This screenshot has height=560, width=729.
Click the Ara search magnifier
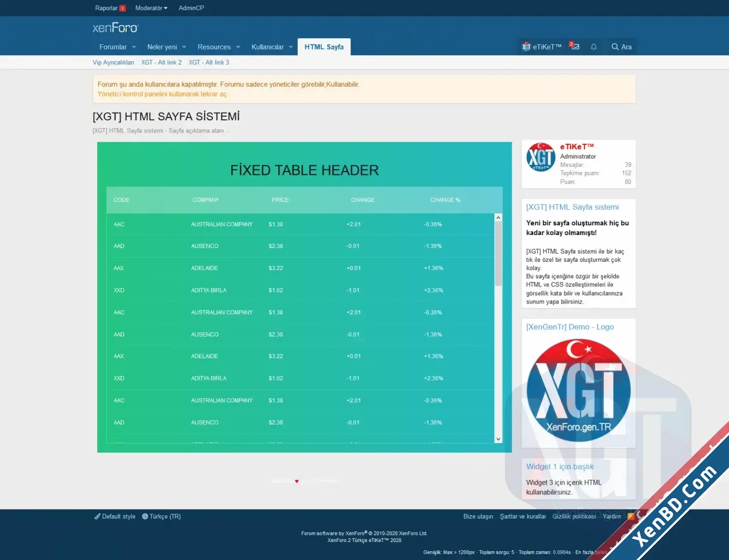622,47
